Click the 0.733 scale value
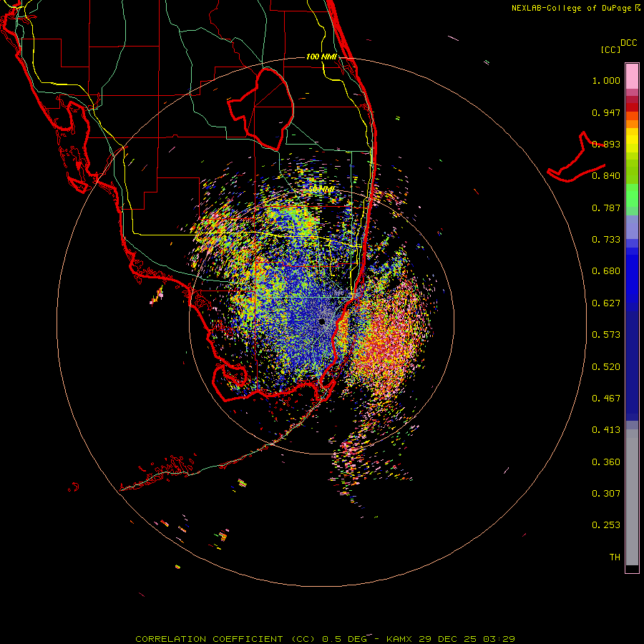This screenshot has width=644, height=644. [x=606, y=240]
